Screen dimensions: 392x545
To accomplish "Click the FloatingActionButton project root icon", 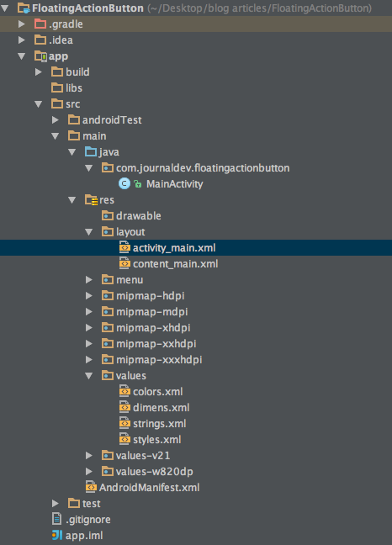I will click(x=24, y=8).
